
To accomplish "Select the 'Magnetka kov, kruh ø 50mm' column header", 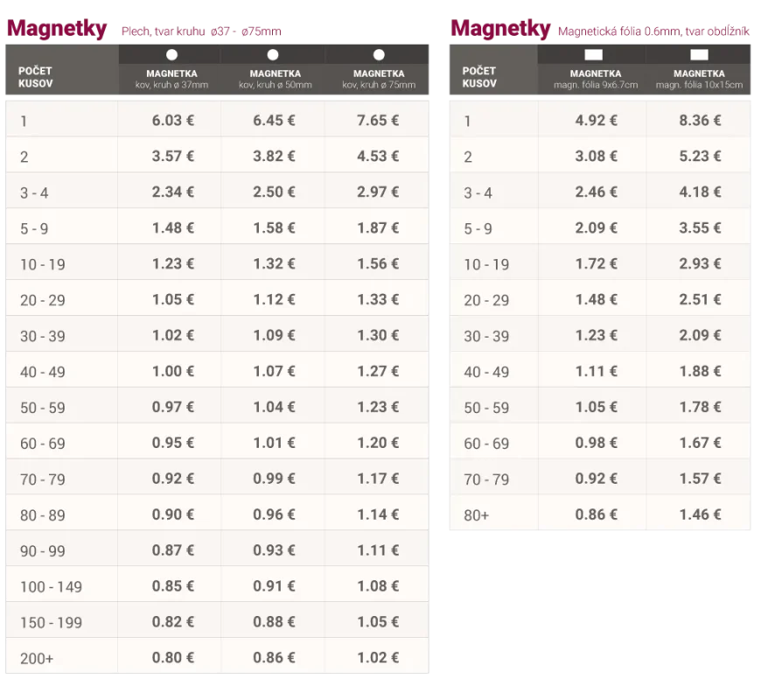I will (x=274, y=79).
